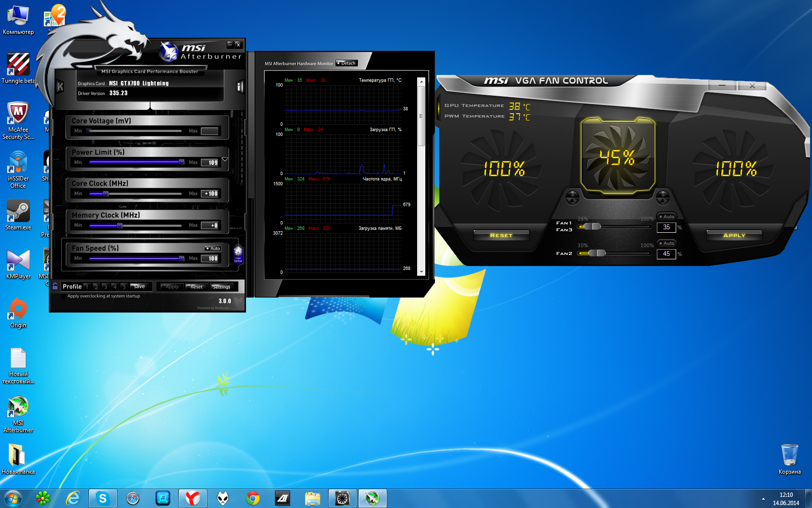Image resolution: width=812 pixels, height=508 pixels.
Task: Click the Core Clock slider handle
Action: pyautogui.click(x=105, y=194)
